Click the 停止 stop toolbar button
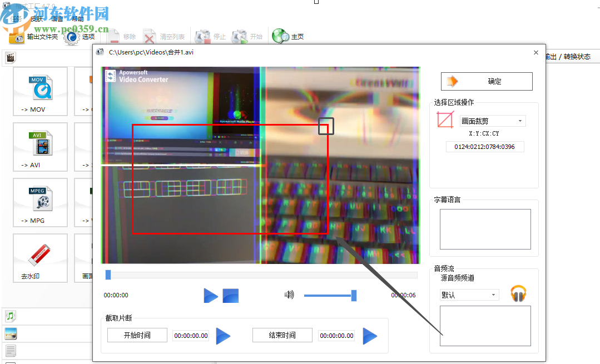 (x=210, y=37)
